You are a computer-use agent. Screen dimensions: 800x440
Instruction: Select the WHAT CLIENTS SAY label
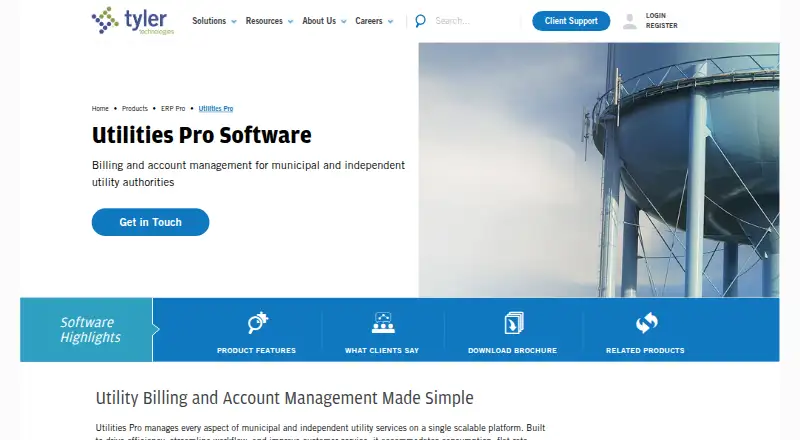(x=382, y=351)
